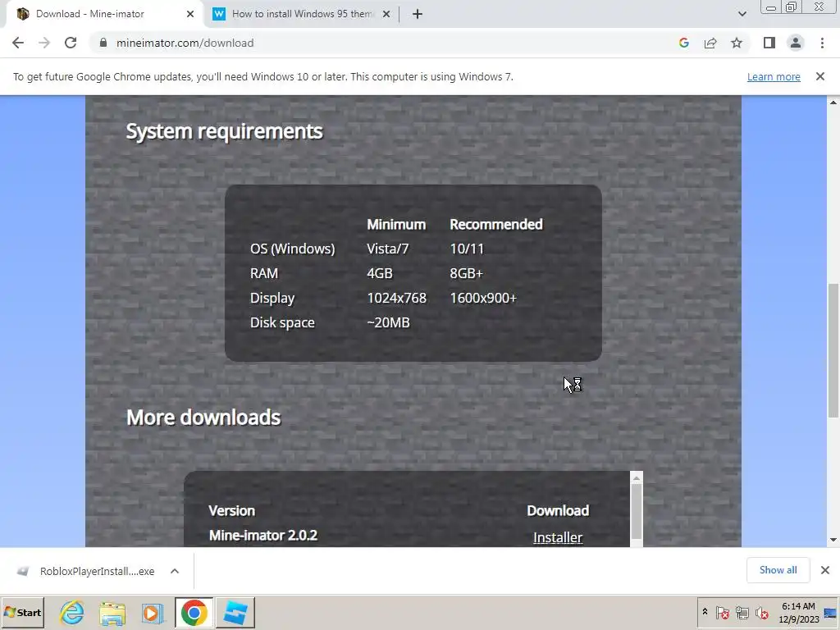The height and width of the screenshot is (630, 840).
Task: Dismiss the Chrome update notice bar
Action: 820,76
